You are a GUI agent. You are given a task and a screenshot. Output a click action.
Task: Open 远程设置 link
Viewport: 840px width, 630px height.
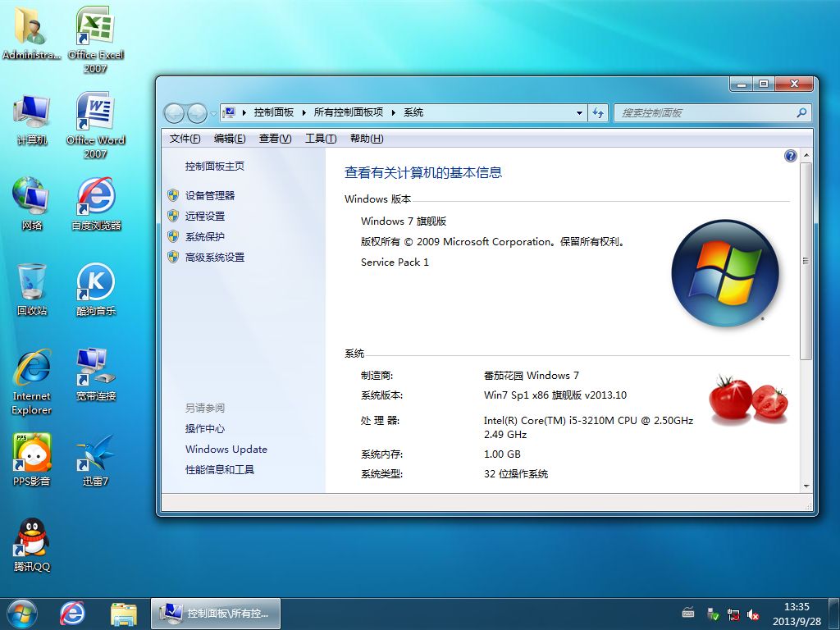(x=205, y=216)
